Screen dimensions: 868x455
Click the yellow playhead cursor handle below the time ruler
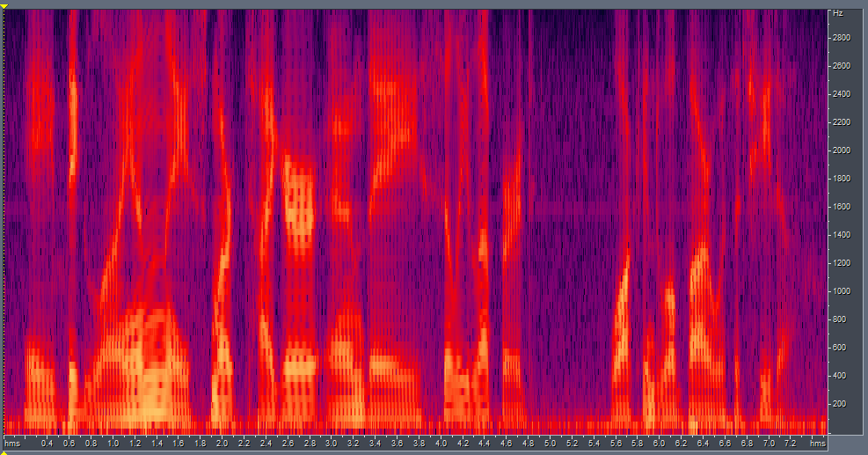point(4,452)
